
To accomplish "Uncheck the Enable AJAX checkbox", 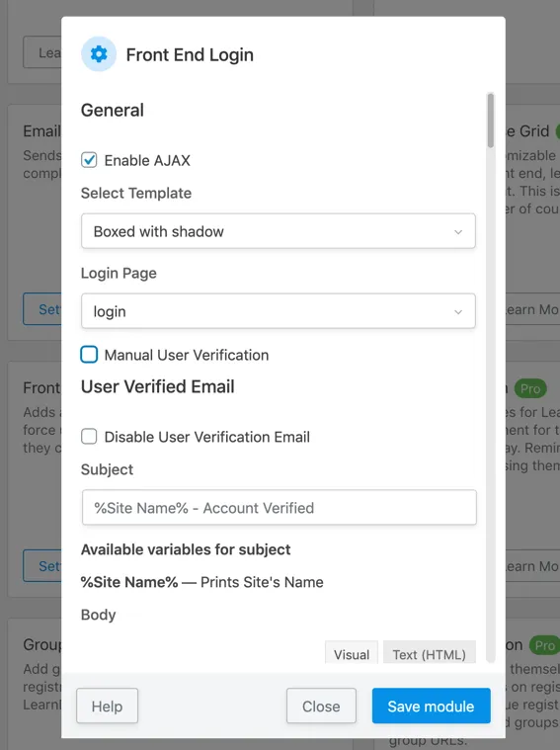I will pyautogui.click(x=89, y=160).
